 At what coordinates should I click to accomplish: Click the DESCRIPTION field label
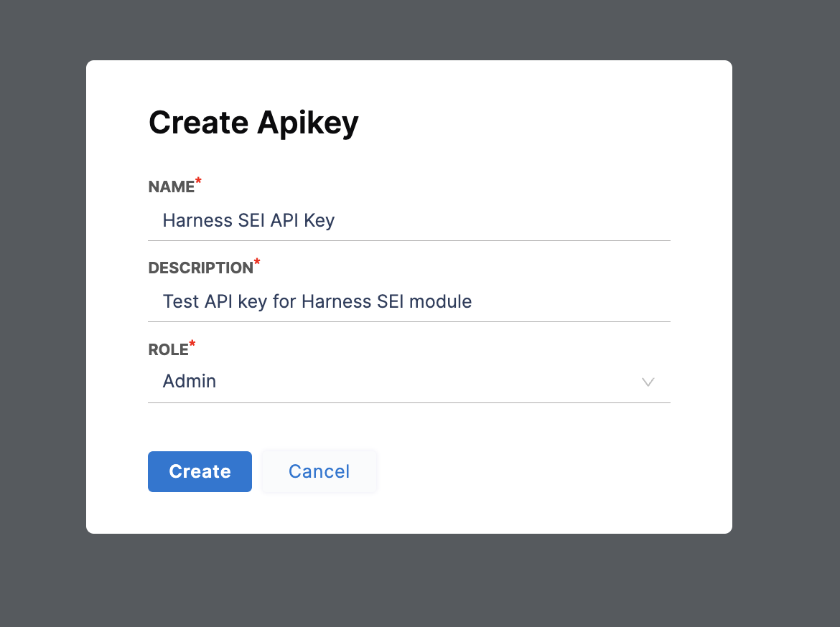point(200,268)
